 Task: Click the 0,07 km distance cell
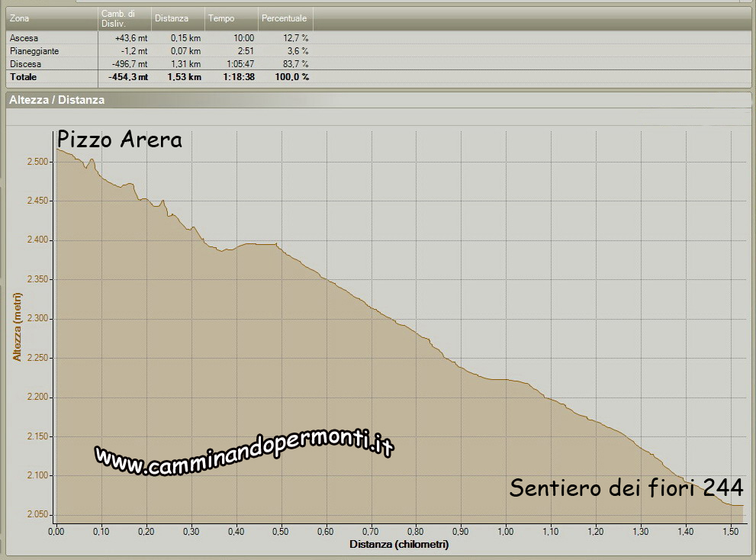[x=185, y=51]
